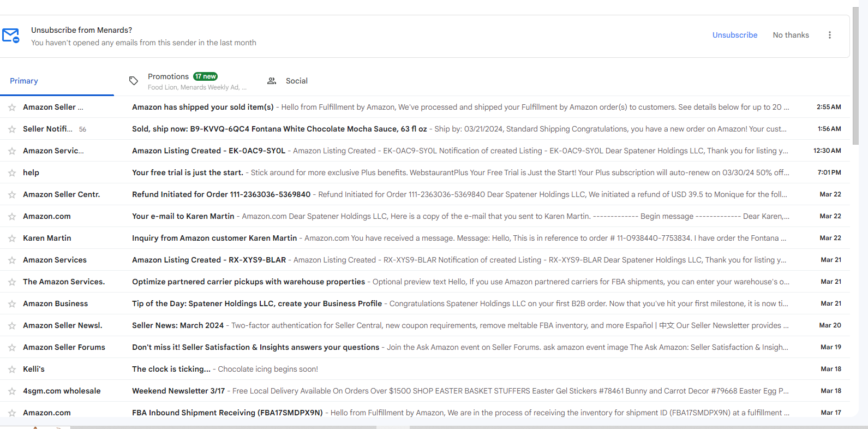Click the mail icon in the unsubscribe banner
The image size is (868, 429).
click(x=11, y=35)
